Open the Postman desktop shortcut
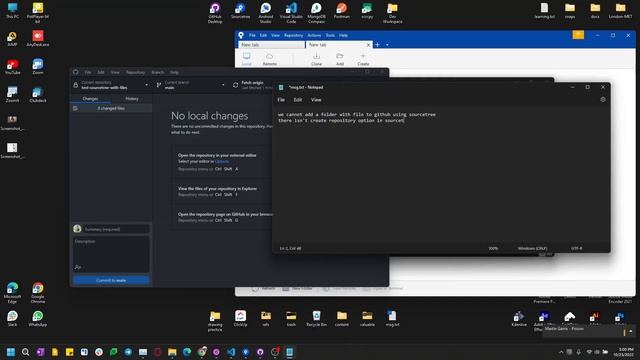Screen dimensions: 640x360 tap(342, 11)
